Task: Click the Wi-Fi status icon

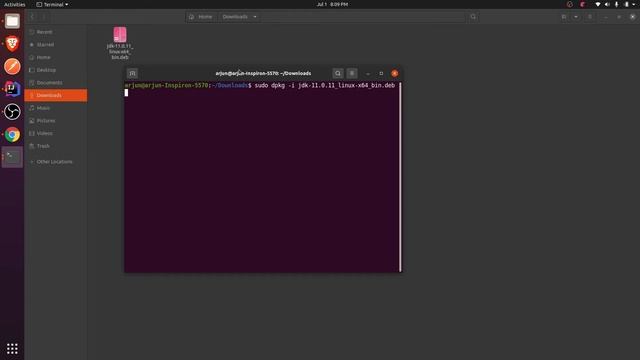Action: click(x=598, y=4)
